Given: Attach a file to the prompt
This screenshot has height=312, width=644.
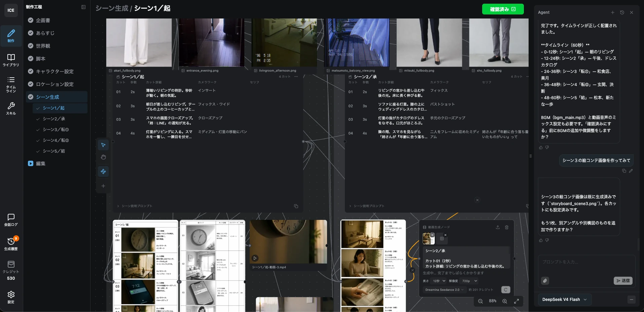Looking at the screenshot, I should point(545,281).
